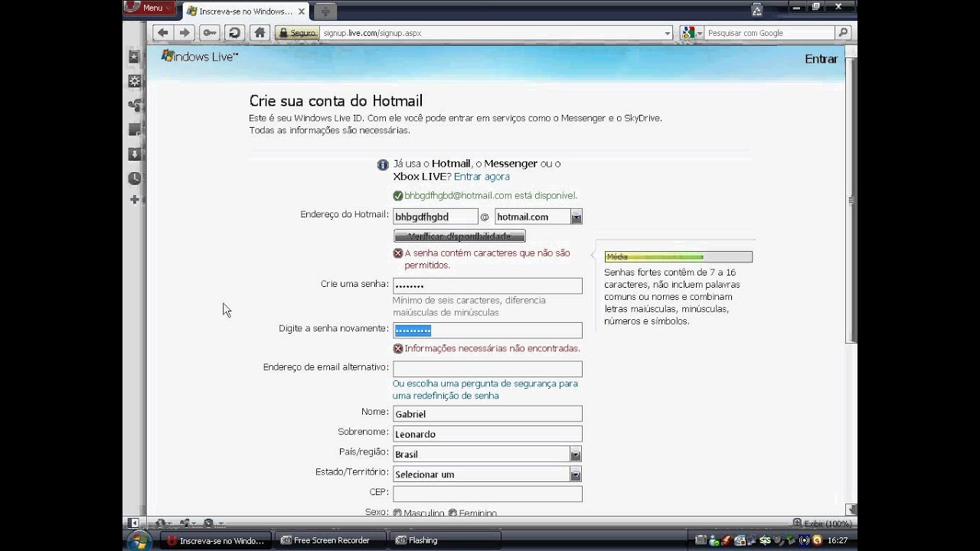
Task: Click the senha contém caracteres error message
Action: click(x=488, y=259)
